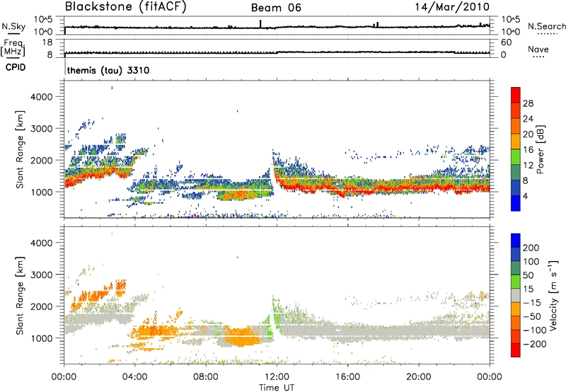Click the 'Beam 06' label
This screenshot has width=566, height=392.
(x=276, y=8)
